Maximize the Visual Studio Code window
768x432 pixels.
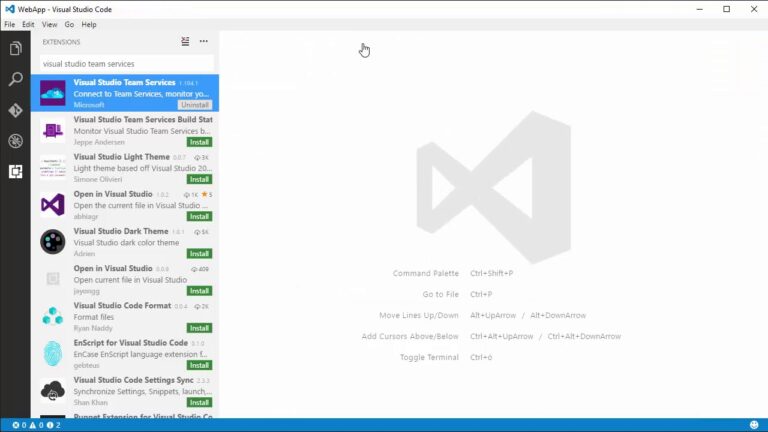pos(727,9)
